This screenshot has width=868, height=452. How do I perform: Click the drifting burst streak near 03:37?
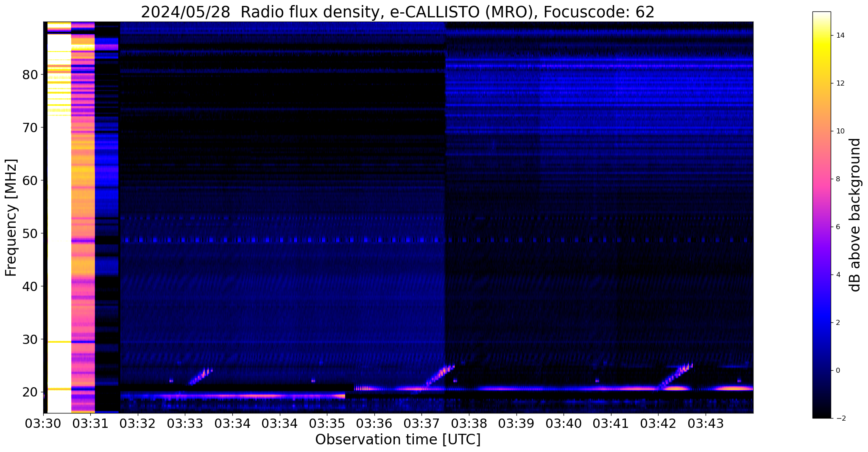pos(440,375)
